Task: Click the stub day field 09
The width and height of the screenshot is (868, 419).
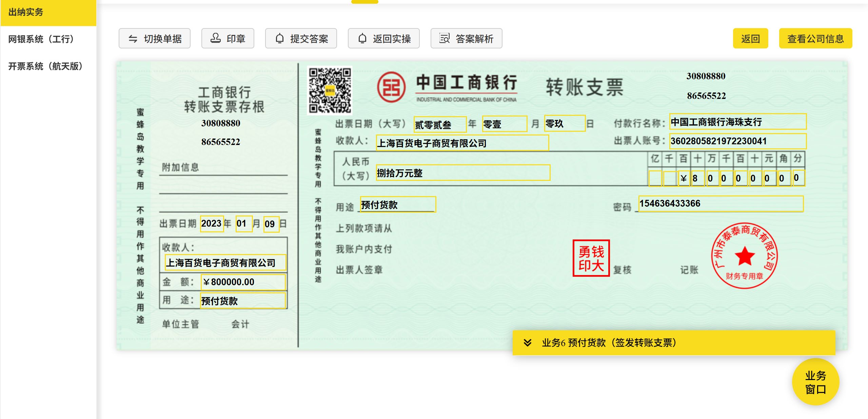Action: [x=272, y=224]
